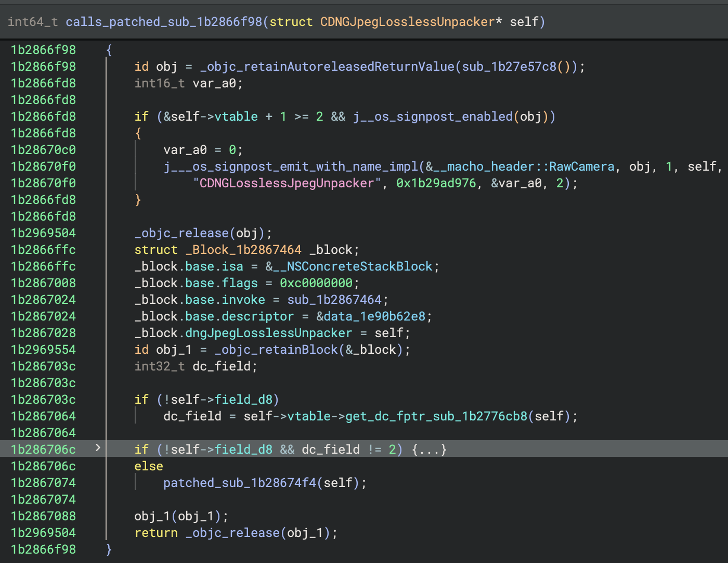
Task: Click the 0x1b29ad976 address constant
Action: 436,183
